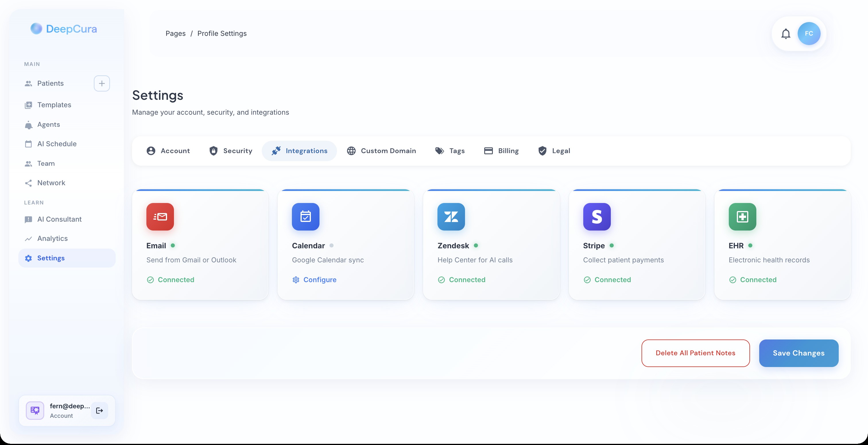Click the Zendesk card Connected checkmark icon
Image resolution: width=868 pixels, height=445 pixels.
pyautogui.click(x=441, y=280)
